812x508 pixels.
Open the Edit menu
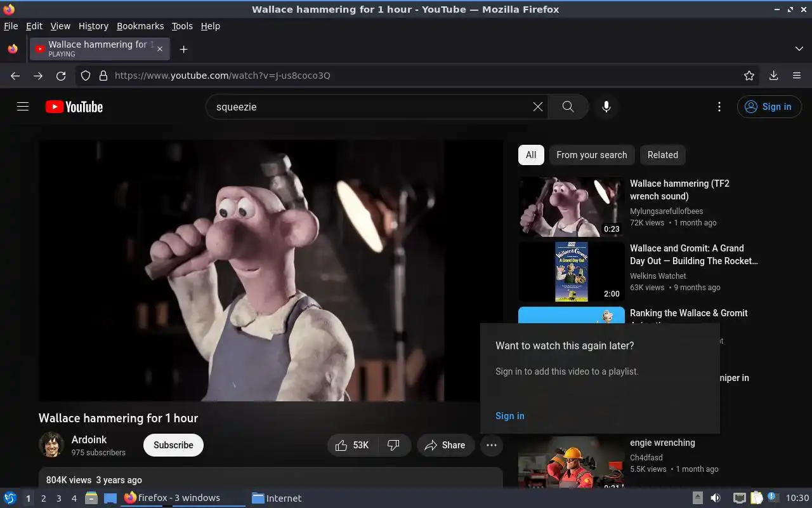[34, 26]
